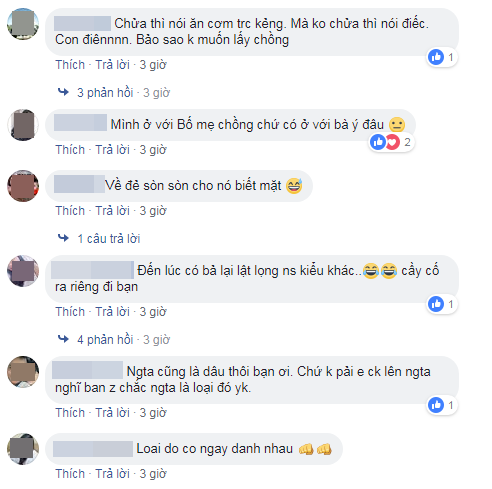Screen dimensions: 492x489
Task: Expand the "1 câu trả lời" reply thread
Action: coord(109,238)
